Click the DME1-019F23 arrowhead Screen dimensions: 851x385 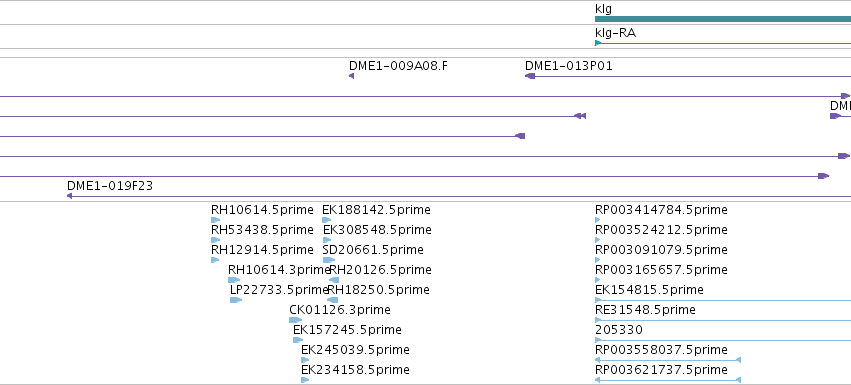tap(69, 196)
